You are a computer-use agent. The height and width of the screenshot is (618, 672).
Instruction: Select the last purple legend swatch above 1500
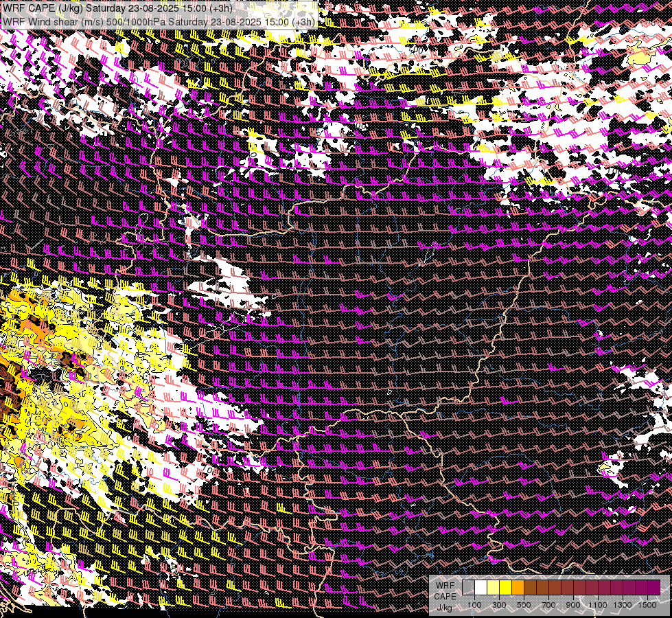pyautogui.click(x=654, y=587)
